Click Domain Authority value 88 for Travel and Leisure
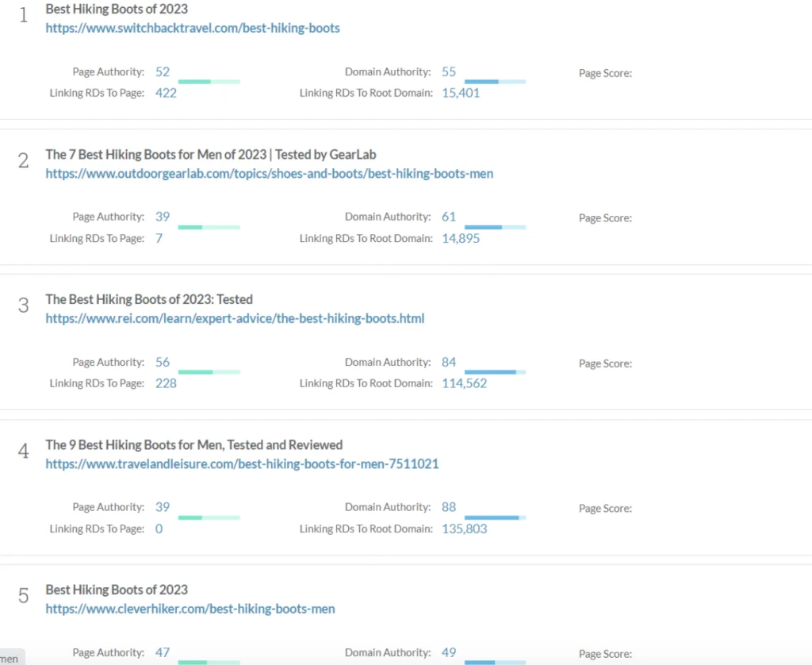 pyautogui.click(x=449, y=508)
